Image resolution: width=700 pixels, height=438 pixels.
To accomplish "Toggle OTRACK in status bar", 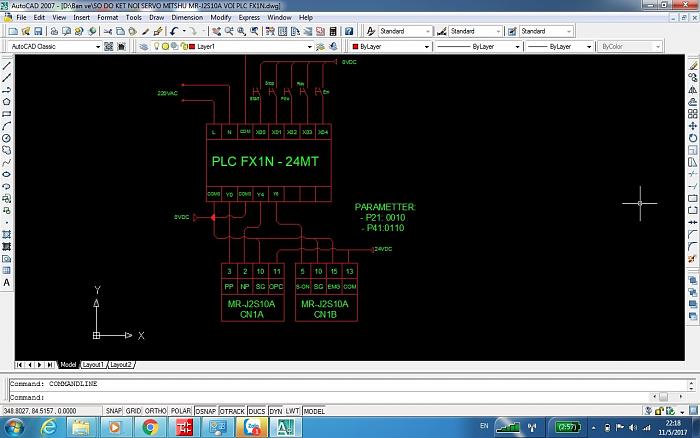I will (x=232, y=411).
